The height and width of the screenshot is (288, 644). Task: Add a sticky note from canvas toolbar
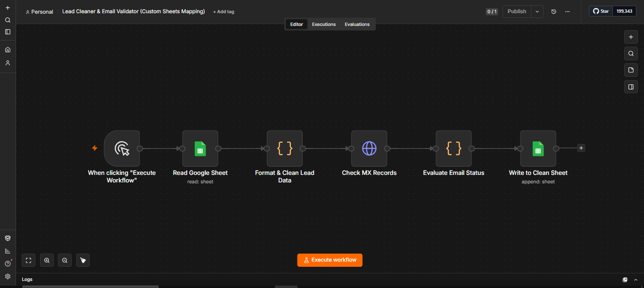631,70
